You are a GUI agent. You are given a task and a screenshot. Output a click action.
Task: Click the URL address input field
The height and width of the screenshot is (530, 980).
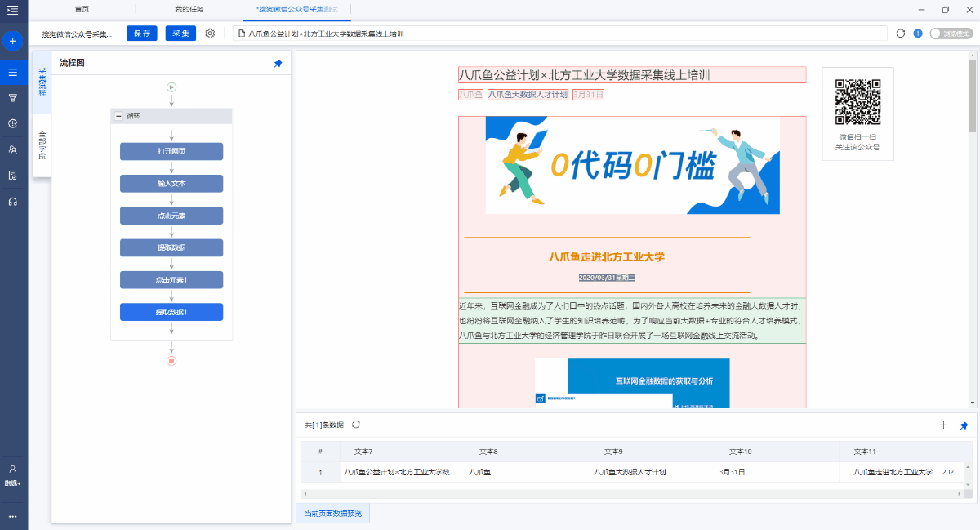[x=559, y=33]
